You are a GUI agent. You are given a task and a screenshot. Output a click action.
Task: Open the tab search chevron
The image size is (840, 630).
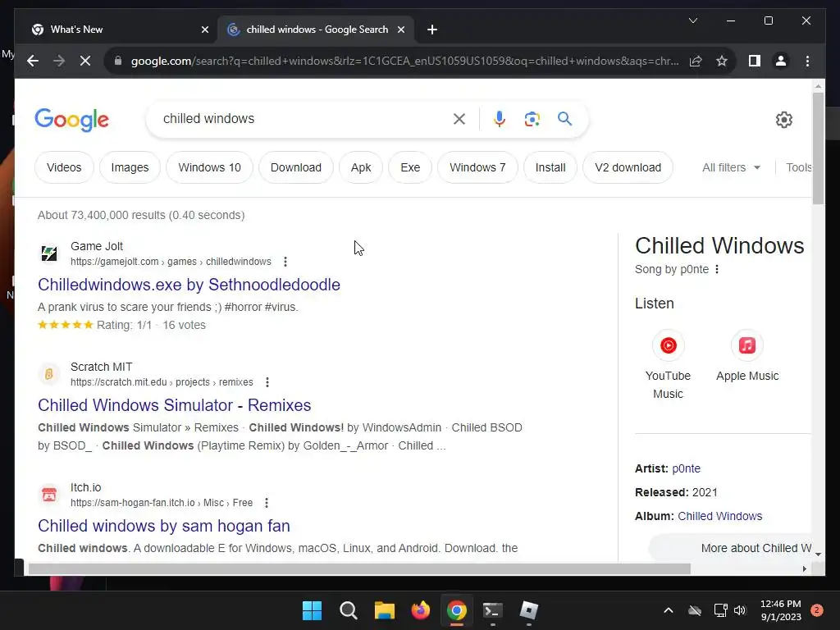click(x=692, y=21)
